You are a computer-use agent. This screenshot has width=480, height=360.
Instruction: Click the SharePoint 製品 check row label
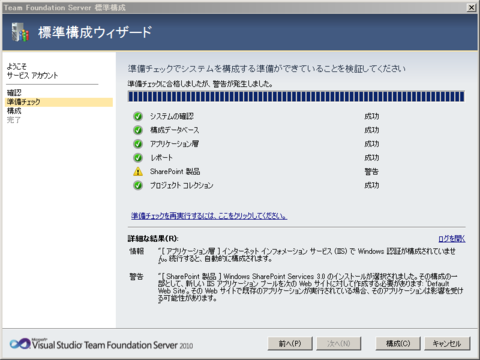[x=175, y=172]
